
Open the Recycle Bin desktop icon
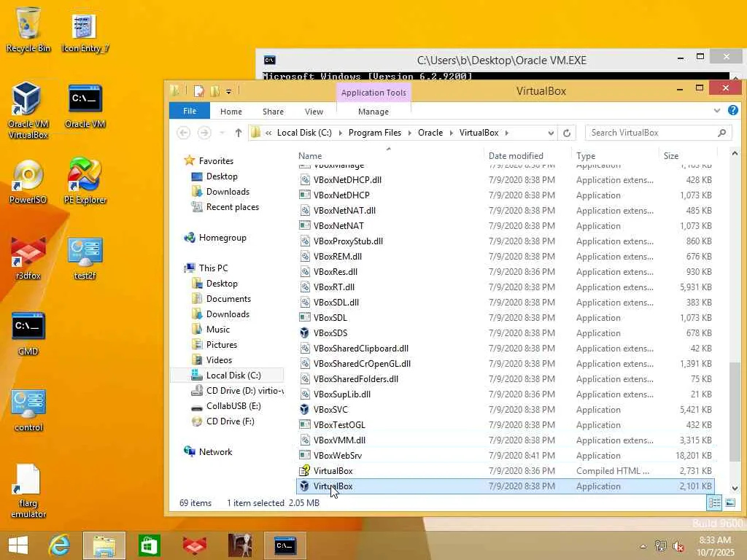click(28, 30)
